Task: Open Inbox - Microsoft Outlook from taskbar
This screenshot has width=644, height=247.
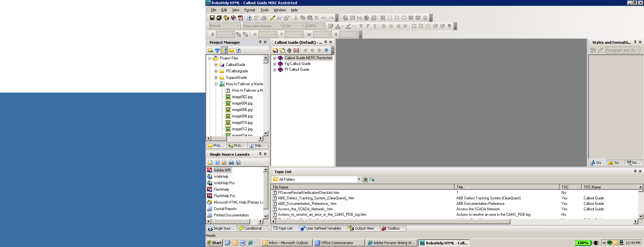Action: [x=287, y=243]
